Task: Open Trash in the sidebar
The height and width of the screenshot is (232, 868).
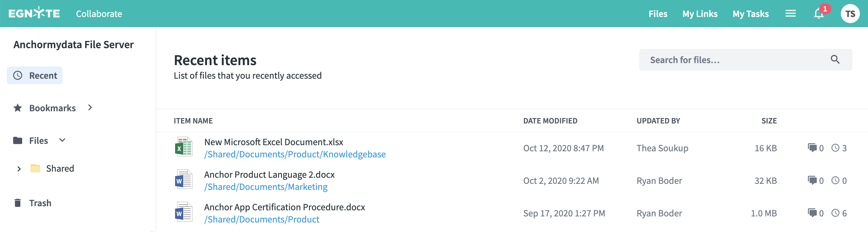Action: (x=40, y=203)
